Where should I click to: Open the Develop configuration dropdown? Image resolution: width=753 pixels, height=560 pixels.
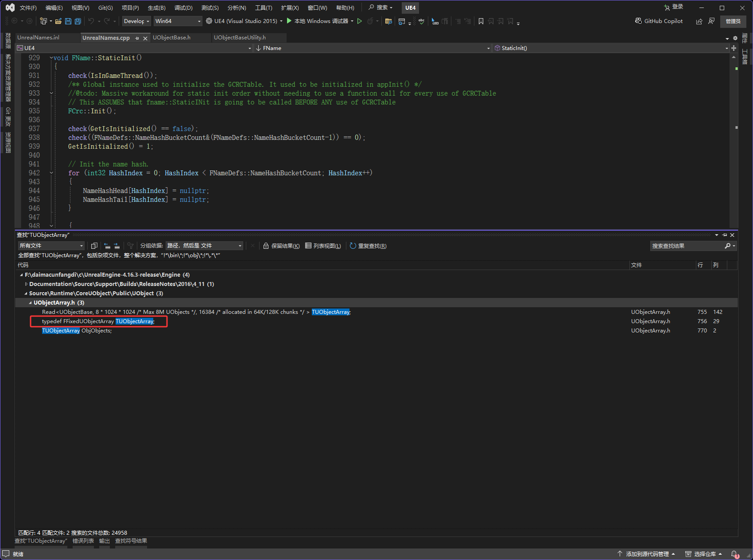coord(136,21)
